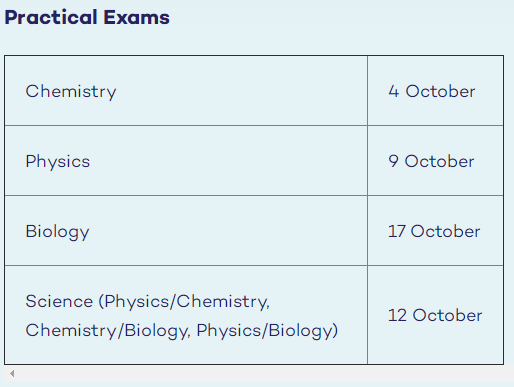514x387 pixels.
Task: Select the Biology subject cell
Action: (x=186, y=231)
